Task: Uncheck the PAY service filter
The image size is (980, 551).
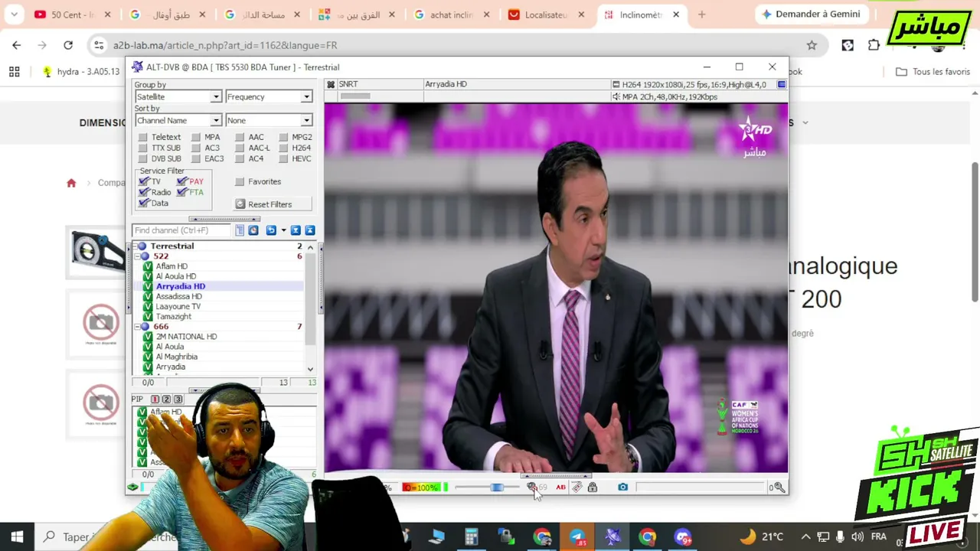Action: pos(181,181)
